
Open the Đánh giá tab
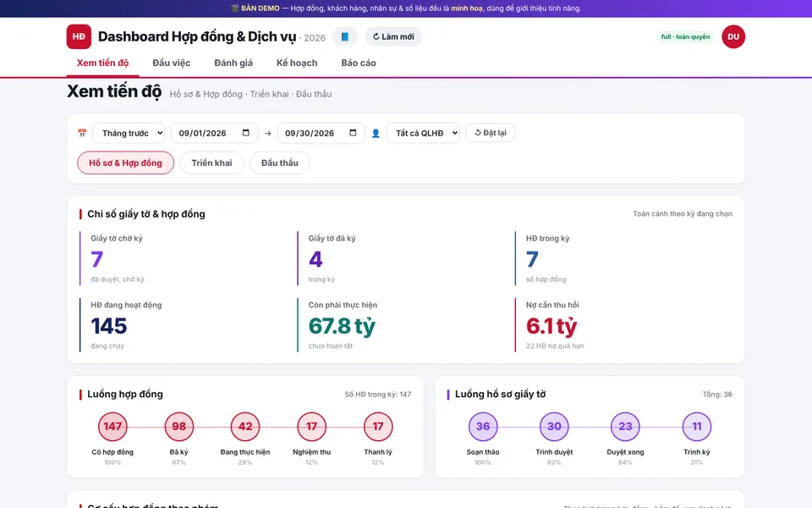pyautogui.click(x=233, y=63)
